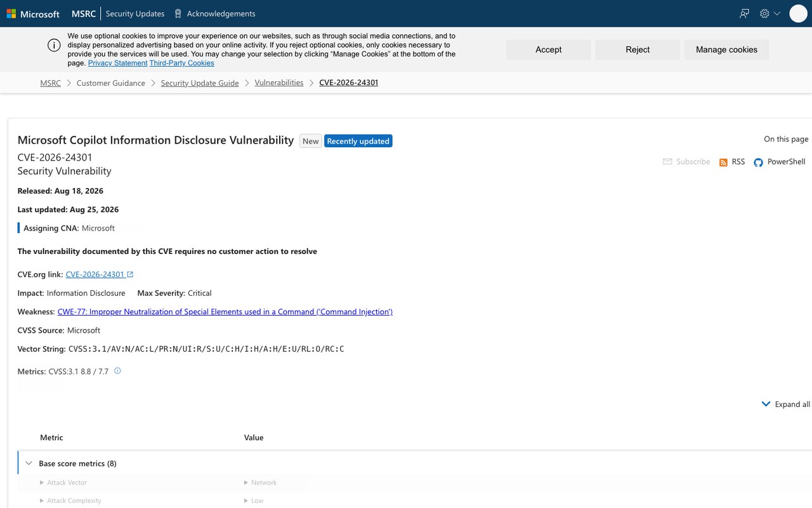
Task: Click the Last updated: Aug 25, 2026 text
Action: tap(68, 210)
